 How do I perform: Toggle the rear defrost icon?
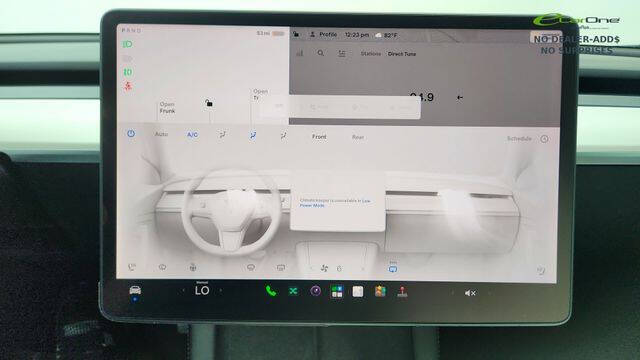tap(281, 268)
